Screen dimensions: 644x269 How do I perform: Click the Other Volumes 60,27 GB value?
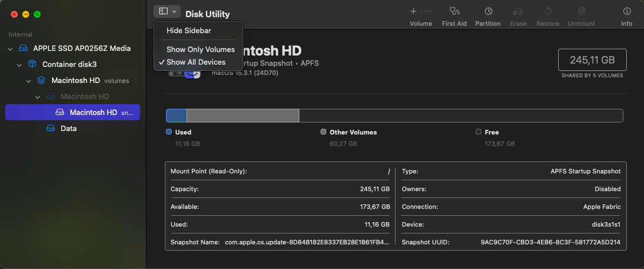point(343,144)
